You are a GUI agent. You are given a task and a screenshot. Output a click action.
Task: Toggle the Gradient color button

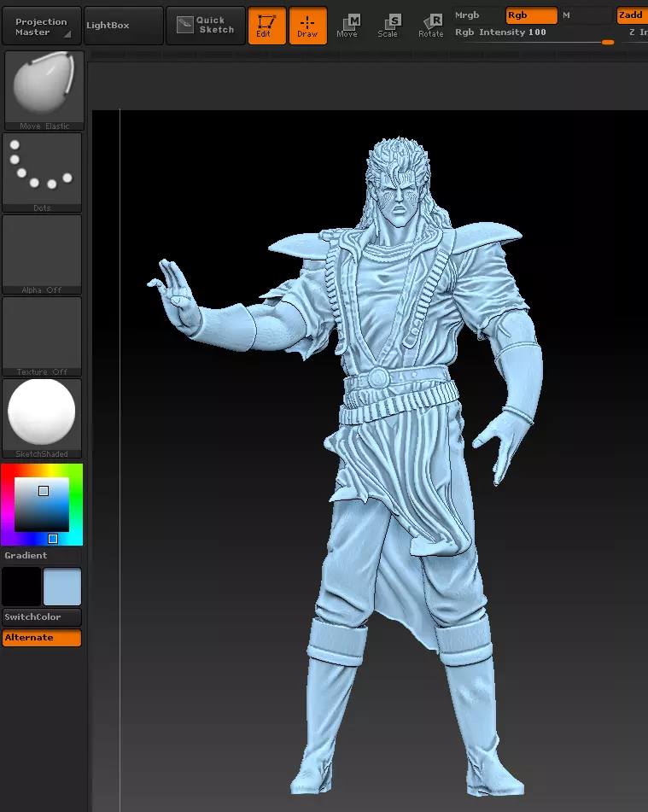[x=42, y=555]
